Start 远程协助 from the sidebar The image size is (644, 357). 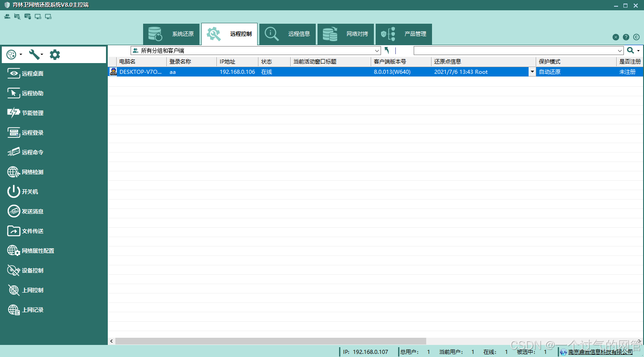pos(26,93)
